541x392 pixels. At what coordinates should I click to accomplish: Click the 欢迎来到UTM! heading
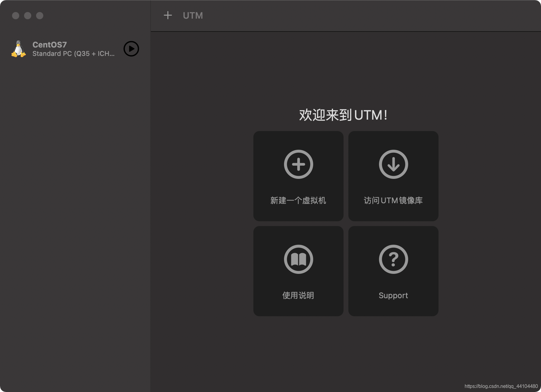343,115
